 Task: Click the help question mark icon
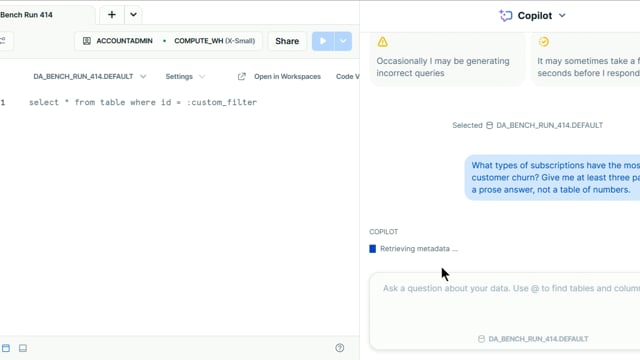click(340, 348)
